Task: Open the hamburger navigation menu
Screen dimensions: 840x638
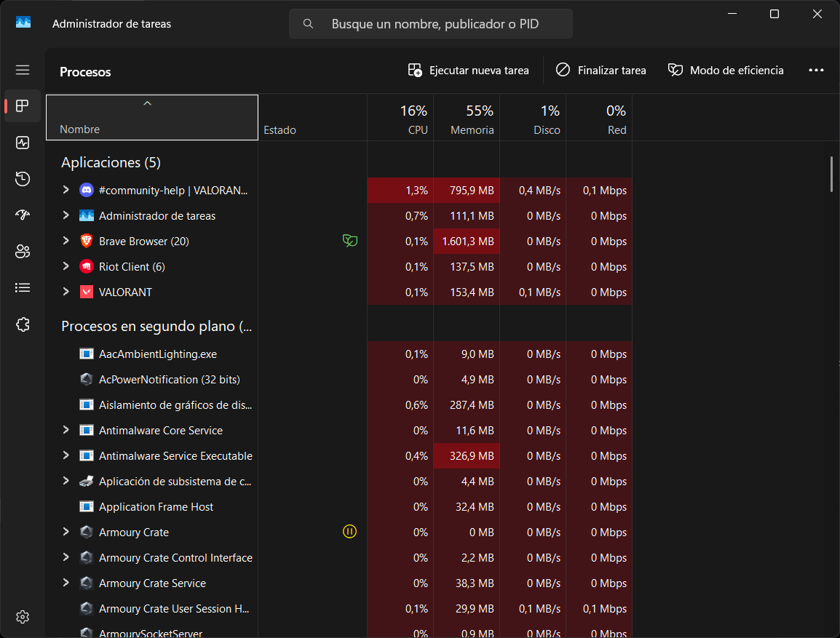Action: coord(23,70)
